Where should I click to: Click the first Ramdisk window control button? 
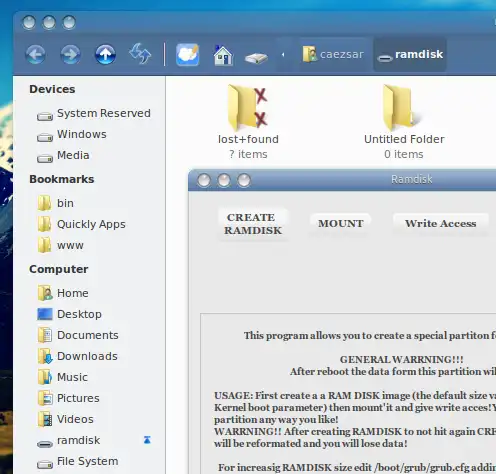coord(204,180)
